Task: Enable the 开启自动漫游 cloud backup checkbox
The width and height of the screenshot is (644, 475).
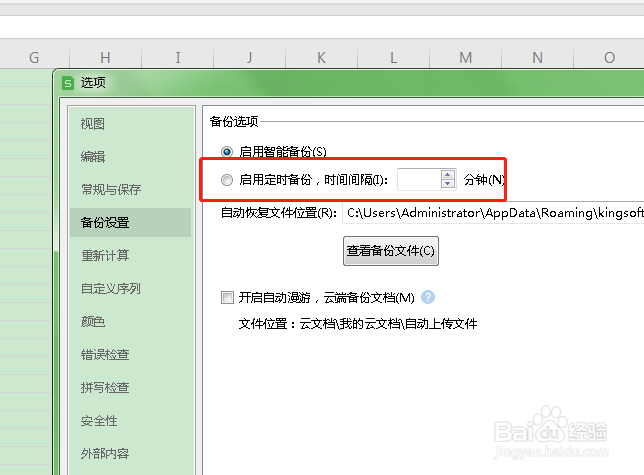Action: 227,297
